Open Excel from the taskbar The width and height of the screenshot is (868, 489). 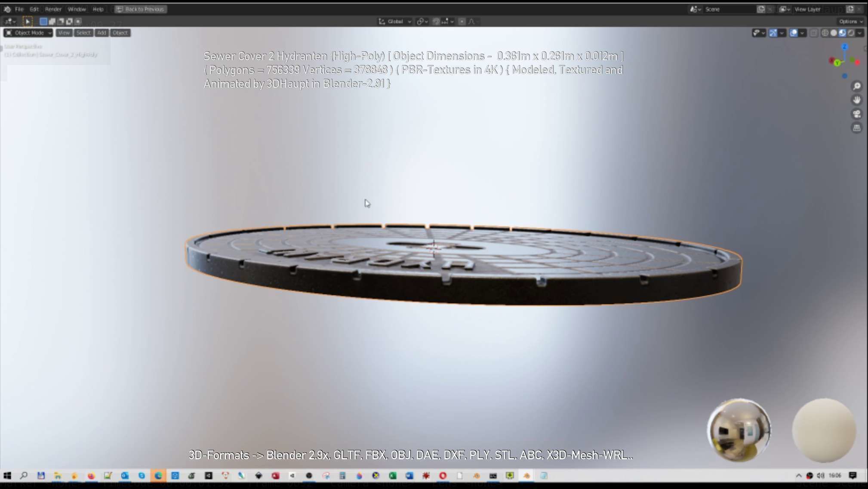pyautogui.click(x=393, y=476)
